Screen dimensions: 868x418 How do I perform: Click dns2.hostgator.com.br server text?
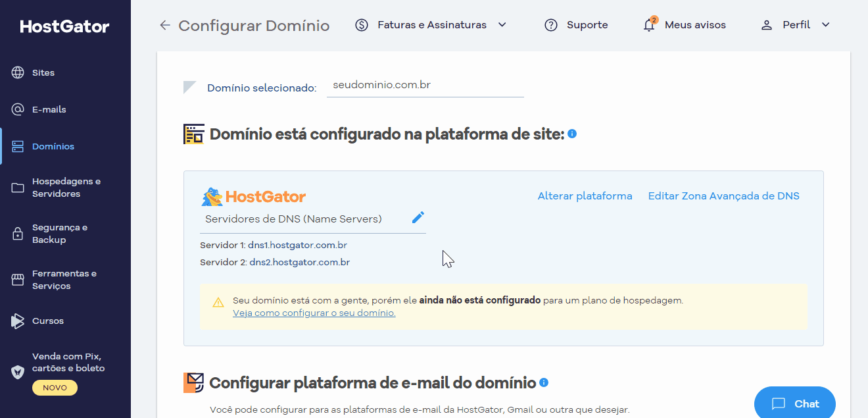pyautogui.click(x=299, y=263)
